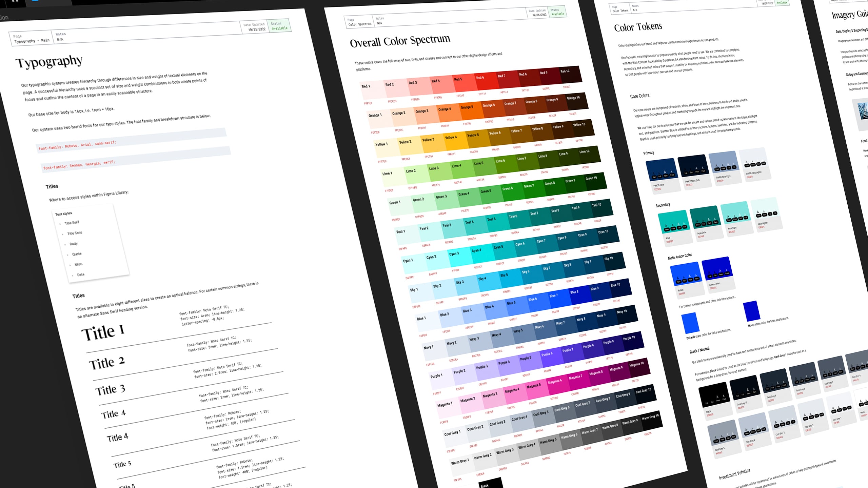The image size is (868, 488).
Task: Click the Overall Color Spectrum heading
Action: (x=400, y=41)
